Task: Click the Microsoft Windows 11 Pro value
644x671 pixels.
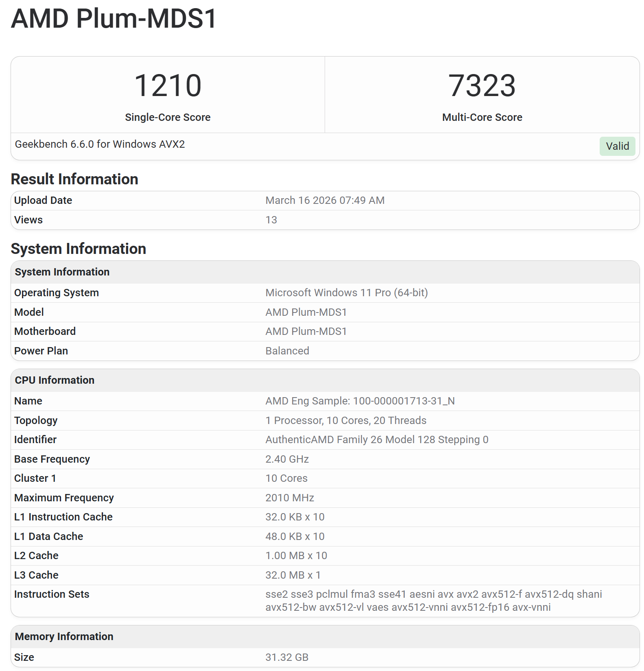Action: (346, 293)
